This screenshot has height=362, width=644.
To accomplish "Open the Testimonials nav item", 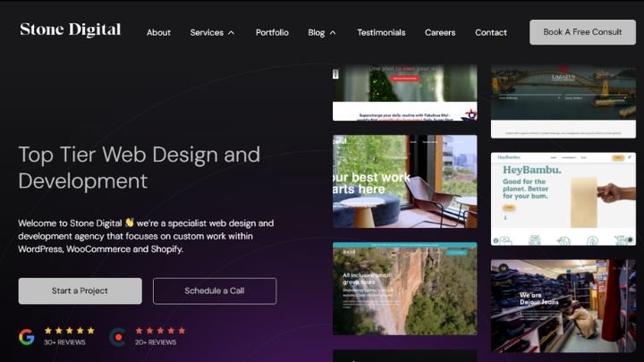I will [x=381, y=32].
